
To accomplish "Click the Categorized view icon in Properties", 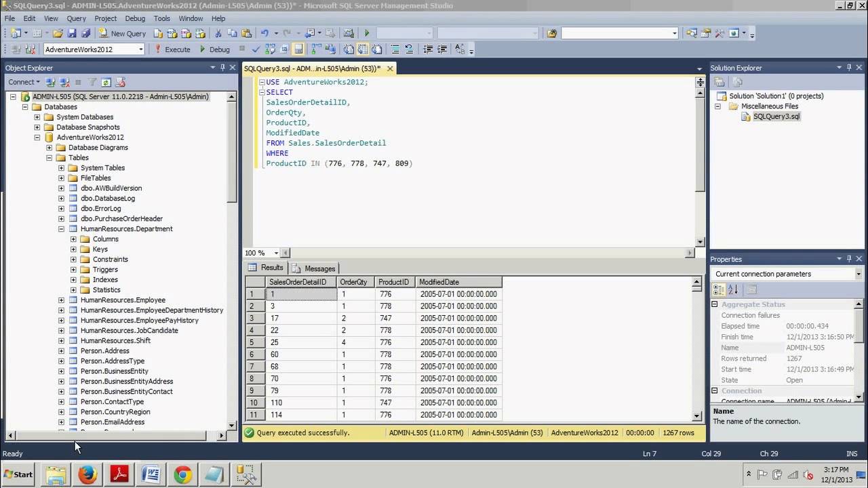I will (x=719, y=290).
